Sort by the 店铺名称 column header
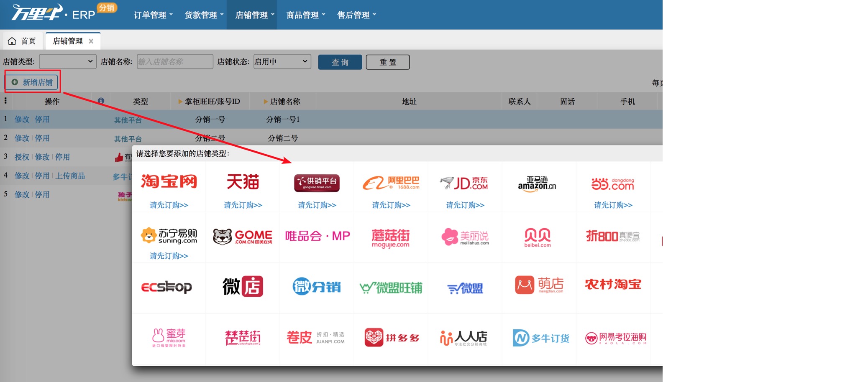Viewport: 868px width, 382px height. coord(282,102)
